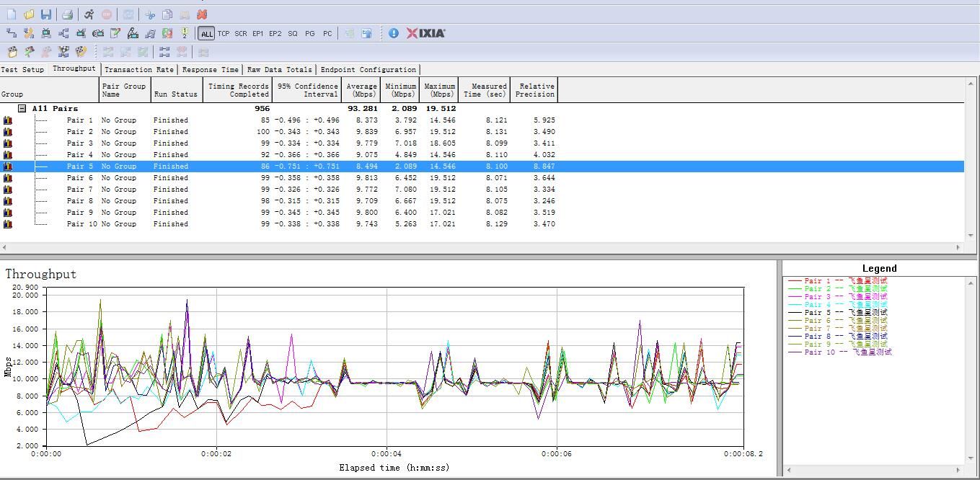Switch to the Transaction Rate tab
The height and width of the screenshot is (480, 980).
[138, 70]
